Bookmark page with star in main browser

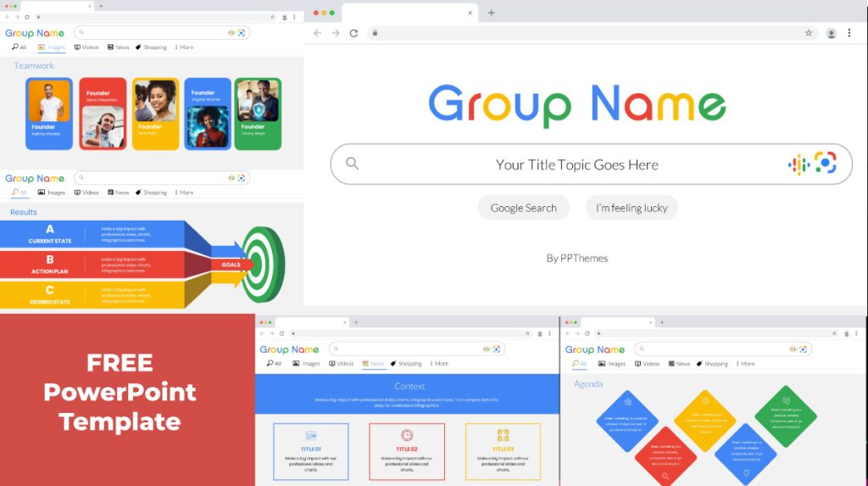tap(809, 33)
